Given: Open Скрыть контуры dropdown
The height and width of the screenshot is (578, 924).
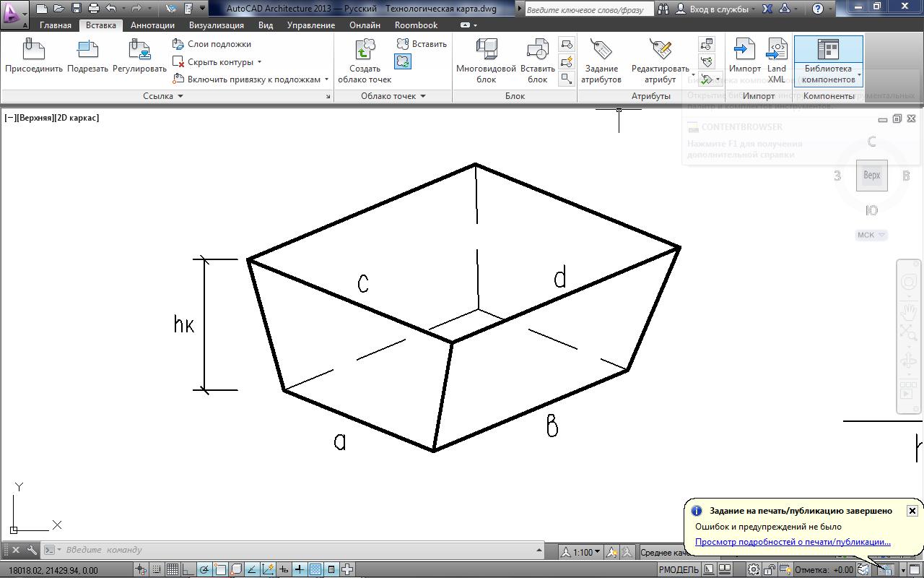Looking at the screenshot, I should click(259, 62).
